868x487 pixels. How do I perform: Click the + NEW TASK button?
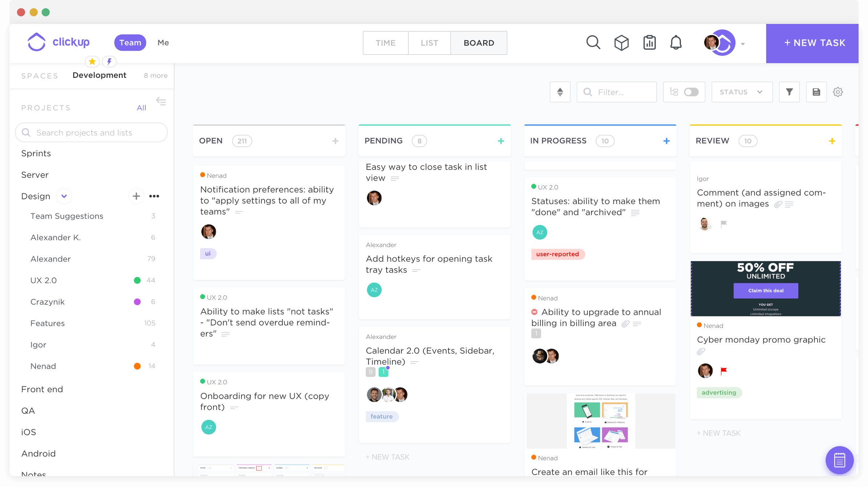pyautogui.click(x=814, y=43)
